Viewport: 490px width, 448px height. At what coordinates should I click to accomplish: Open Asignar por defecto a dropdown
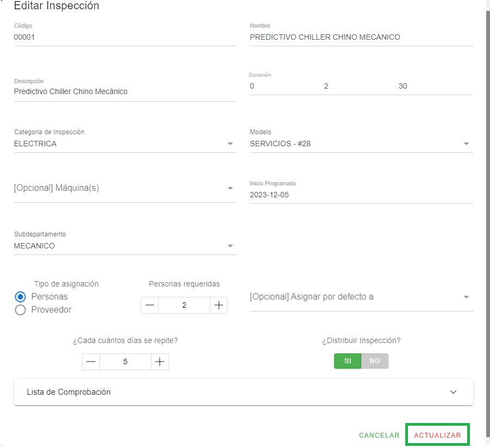pos(361,297)
